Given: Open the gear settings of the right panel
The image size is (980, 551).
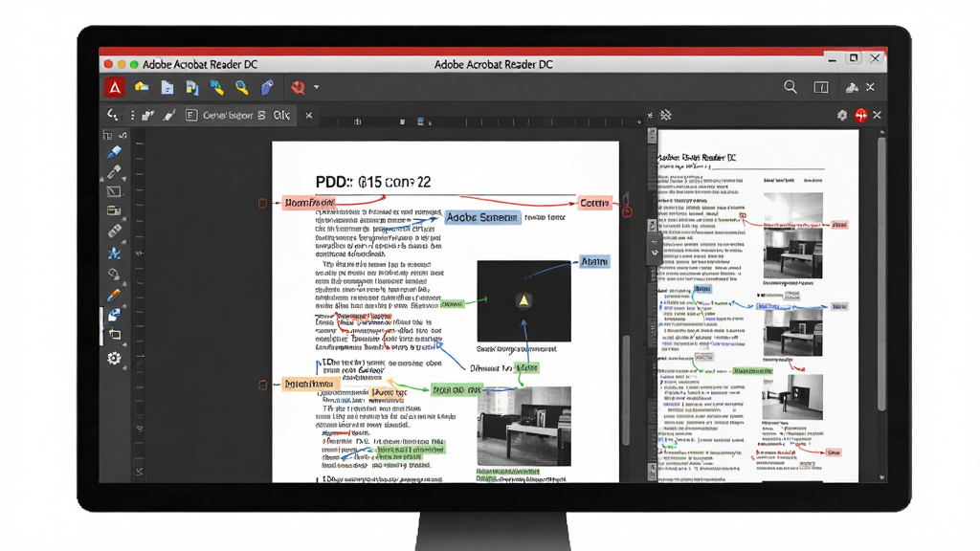Looking at the screenshot, I should click(842, 115).
